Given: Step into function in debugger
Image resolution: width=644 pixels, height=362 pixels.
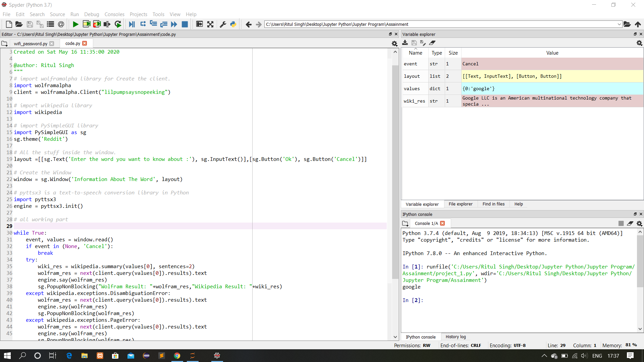Looking at the screenshot, I should (153, 24).
